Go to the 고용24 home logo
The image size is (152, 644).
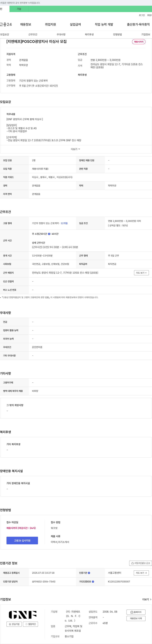6,24
